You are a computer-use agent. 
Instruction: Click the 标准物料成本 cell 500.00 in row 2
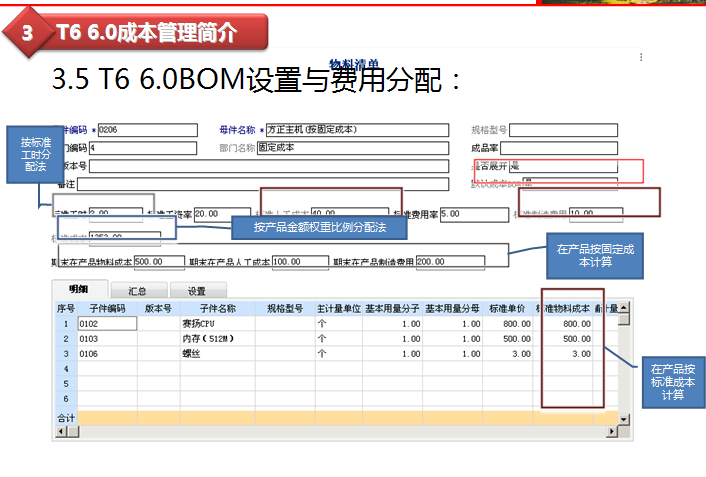[563, 339]
